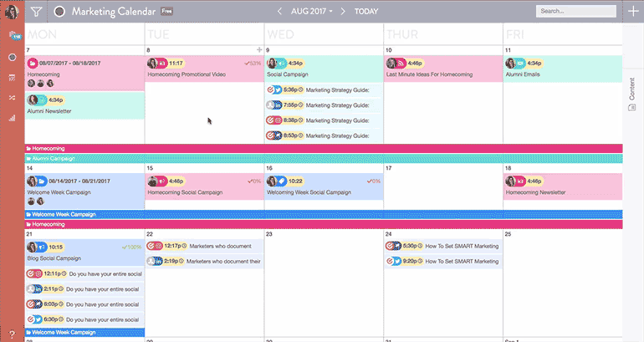Click Twitter icon on 5:36p Marketing Strategy post
The image size is (644, 342).
278,90
